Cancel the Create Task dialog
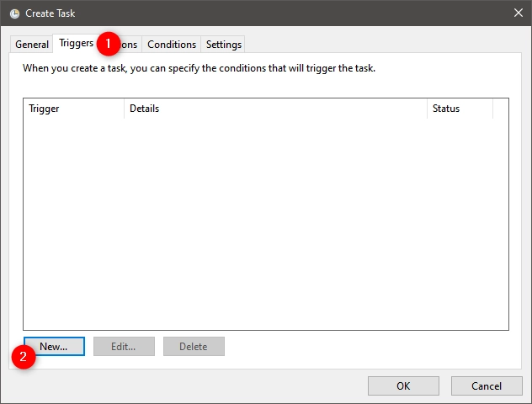This screenshot has height=404, width=532. point(487,386)
